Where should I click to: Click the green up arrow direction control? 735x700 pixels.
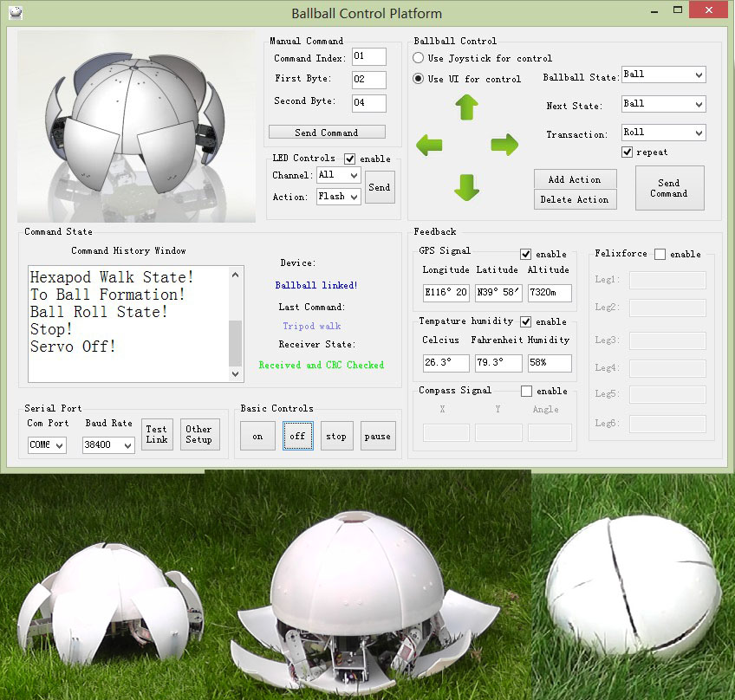466,107
